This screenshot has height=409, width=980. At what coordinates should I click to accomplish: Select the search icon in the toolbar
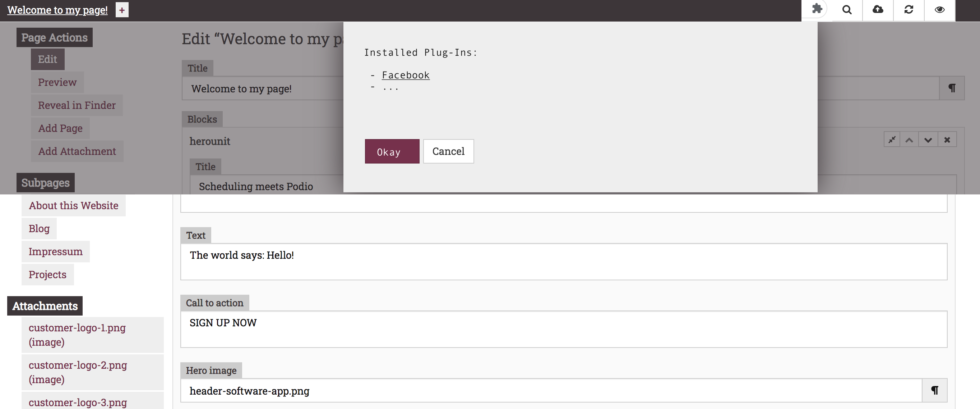[x=846, y=9]
